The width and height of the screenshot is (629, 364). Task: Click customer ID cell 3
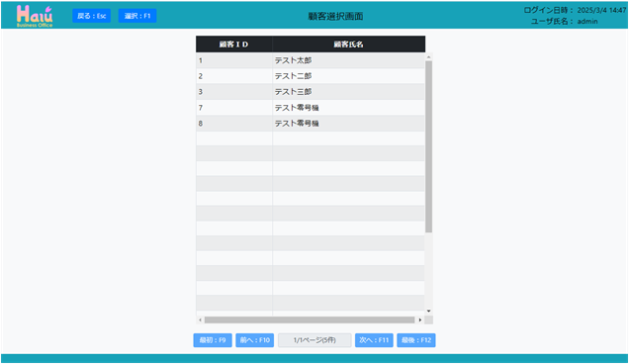coord(234,92)
